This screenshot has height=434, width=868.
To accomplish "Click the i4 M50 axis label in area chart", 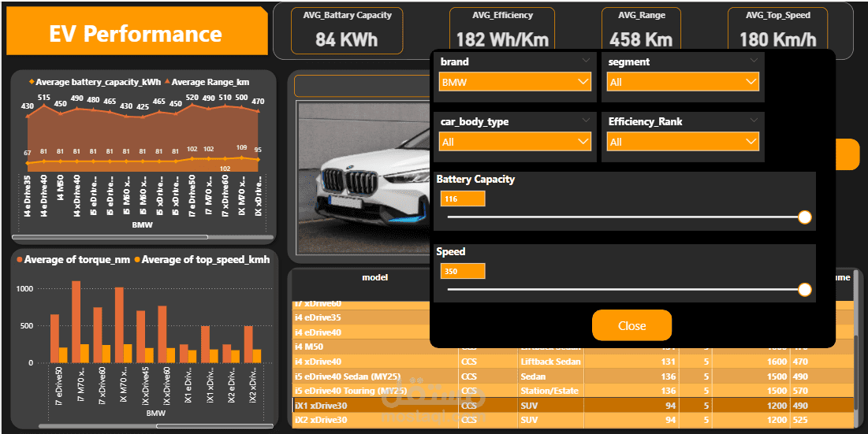I will tap(61, 187).
